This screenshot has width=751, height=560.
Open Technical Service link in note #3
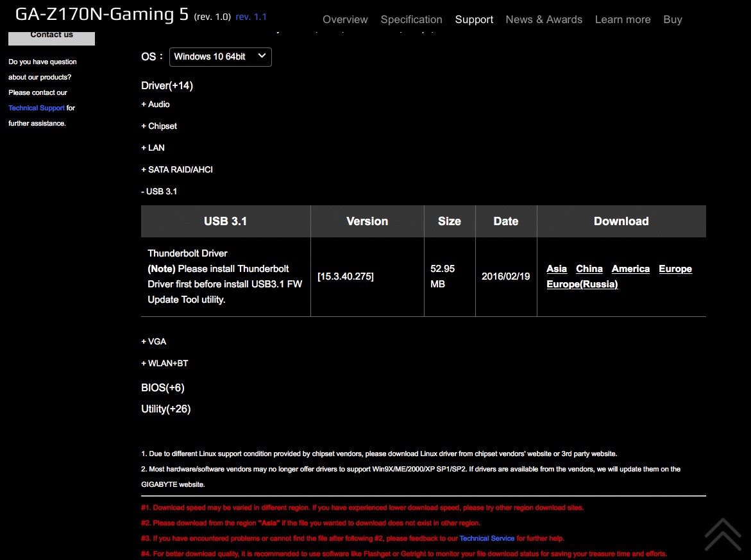pyautogui.click(x=487, y=538)
